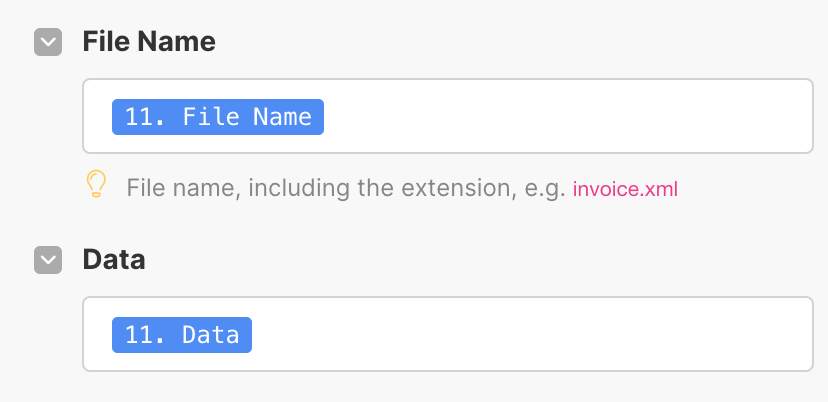Image resolution: width=828 pixels, height=402 pixels.
Task: Click the number 11 in the Data pill
Action: click(x=139, y=335)
